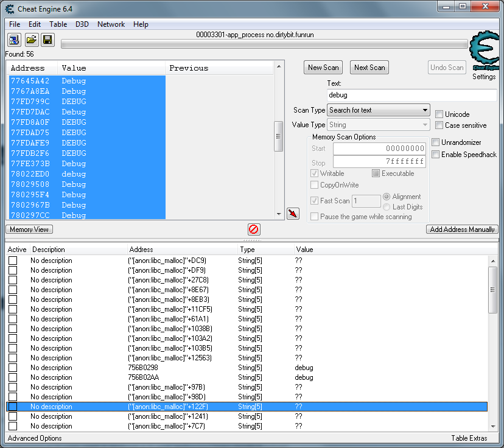This screenshot has height=448, width=504.
Task: Enable the Unrandomizer checkbox
Action: click(x=436, y=142)
